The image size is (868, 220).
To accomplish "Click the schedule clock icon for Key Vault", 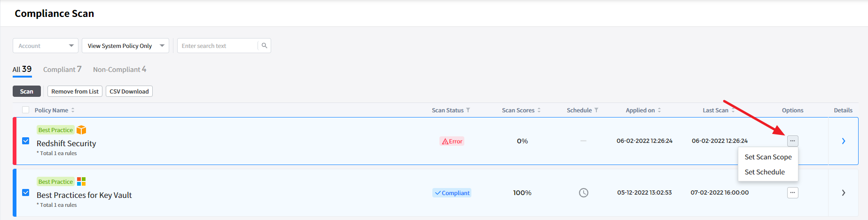I will pos(583,193).
